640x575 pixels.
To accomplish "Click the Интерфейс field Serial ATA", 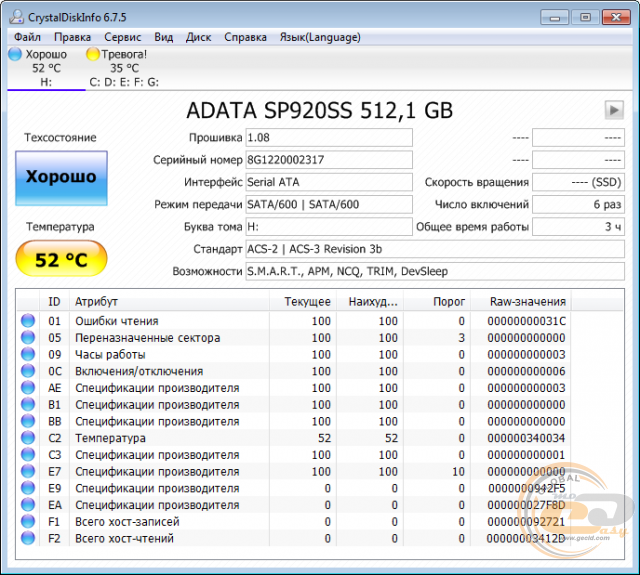I will tap(329, 182).
